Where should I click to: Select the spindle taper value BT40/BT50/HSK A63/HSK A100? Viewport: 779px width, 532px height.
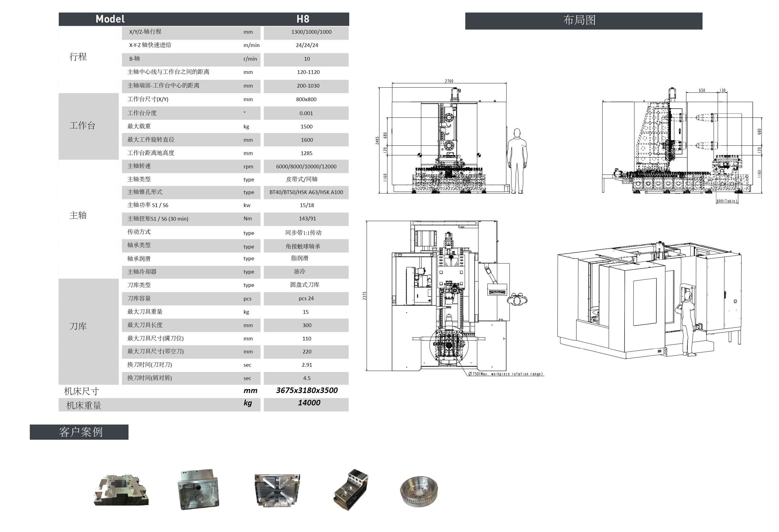click(306, 192)
